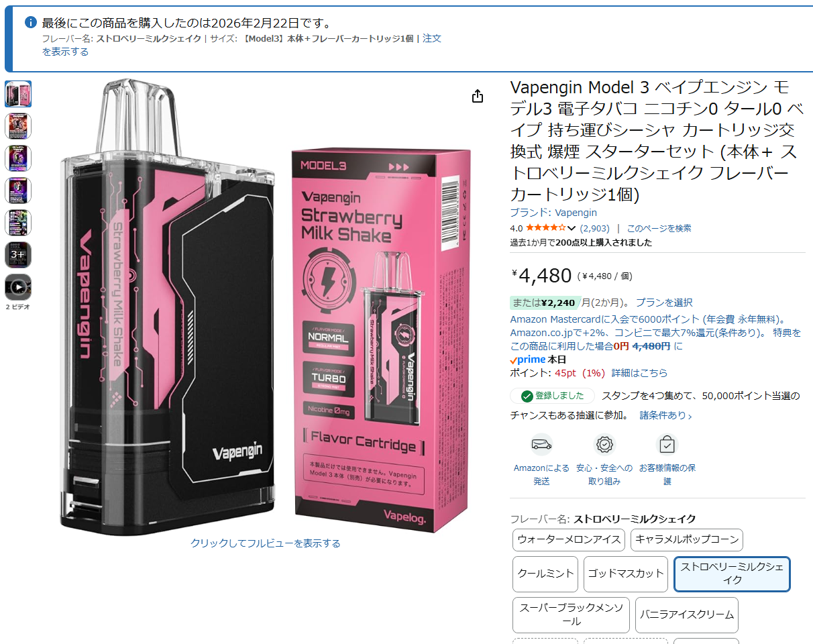This screenshot has height=644, width=813.
Task: Click the security badge icon
Action: tap(604, 444)
